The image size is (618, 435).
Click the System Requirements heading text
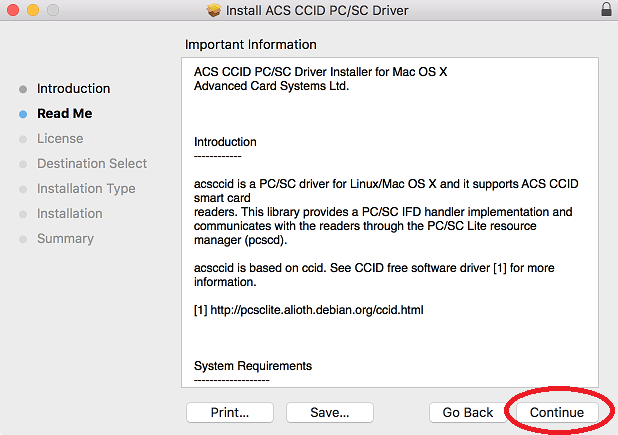[x=253, y=366]
